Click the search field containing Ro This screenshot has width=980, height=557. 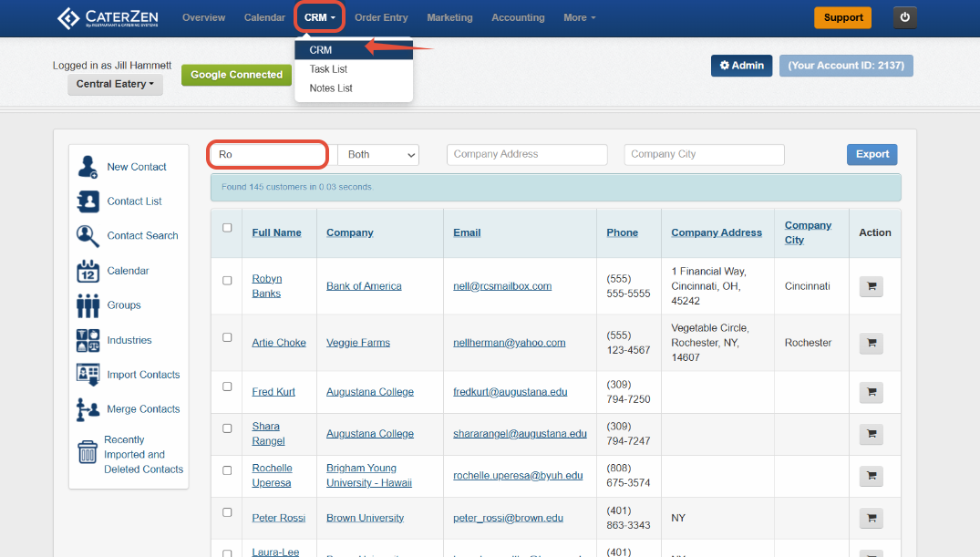click(267, 154)
